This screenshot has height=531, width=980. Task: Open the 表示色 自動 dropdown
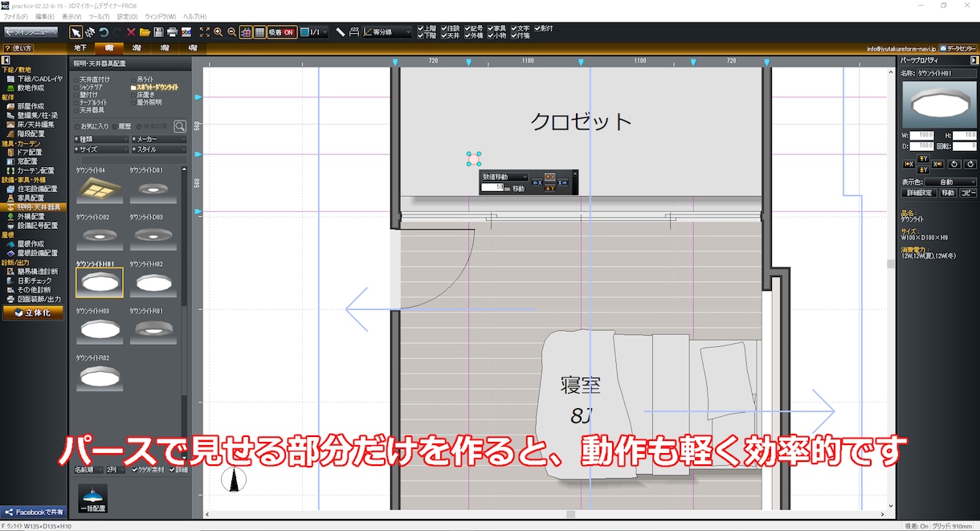pos(950,182)
